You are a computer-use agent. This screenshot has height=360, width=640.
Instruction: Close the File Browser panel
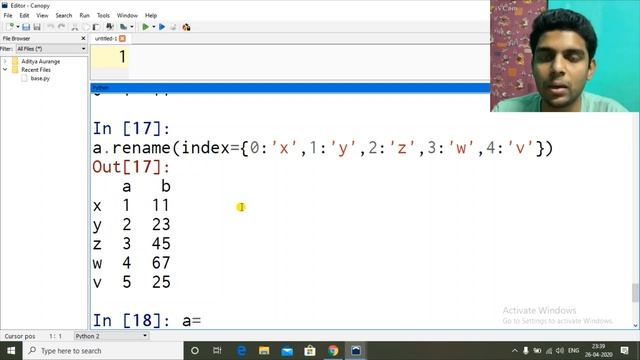(83, 38)
